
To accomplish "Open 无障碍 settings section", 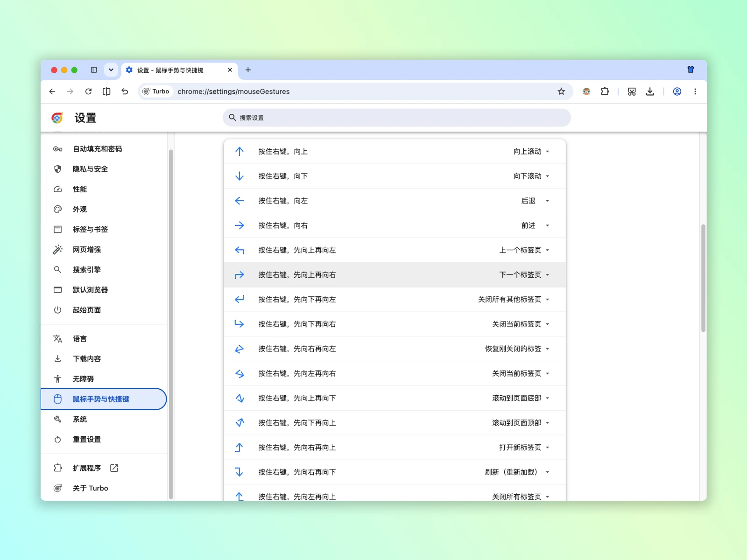I will [x=104, y=379].
